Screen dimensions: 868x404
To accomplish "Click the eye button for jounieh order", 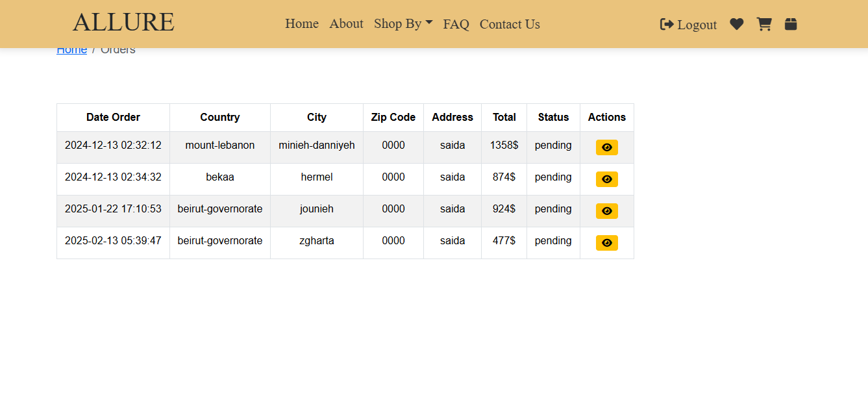I will click(606, 211).
